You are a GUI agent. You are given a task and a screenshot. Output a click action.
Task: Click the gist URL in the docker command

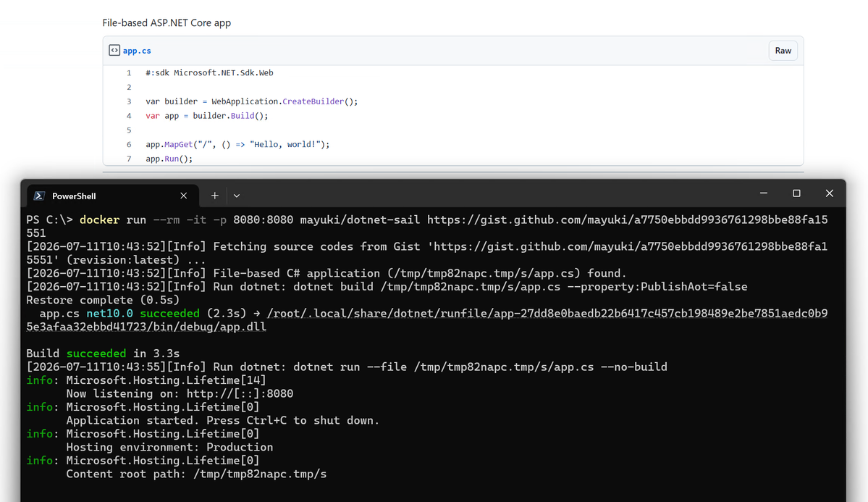click(427, 227)
